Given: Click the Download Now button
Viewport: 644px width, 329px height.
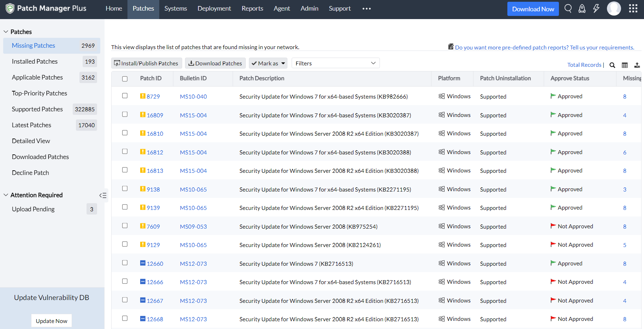Looking at the screenshot, I should tap(533, 9).
